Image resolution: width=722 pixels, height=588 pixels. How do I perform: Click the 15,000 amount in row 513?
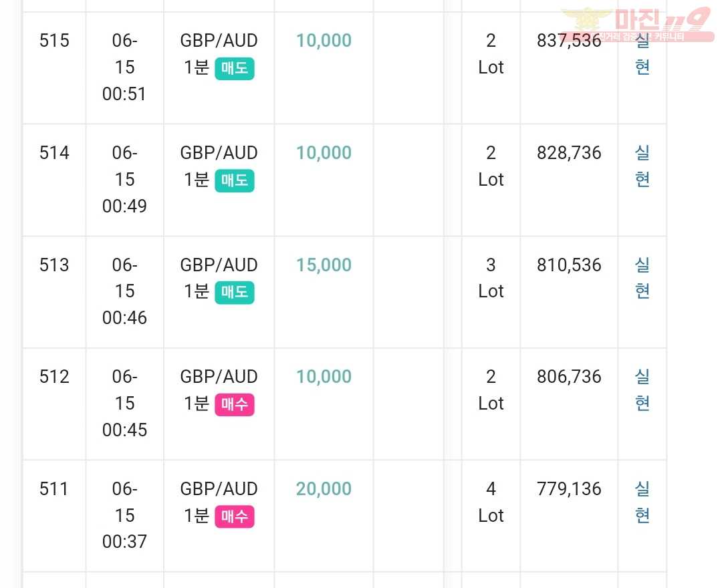[324, 265]
